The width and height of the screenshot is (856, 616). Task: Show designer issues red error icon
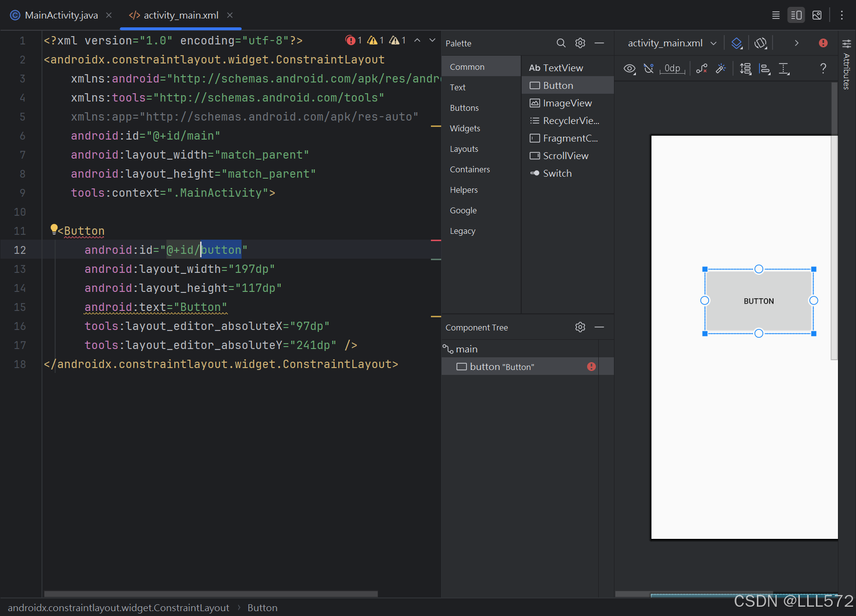(823, 43)
